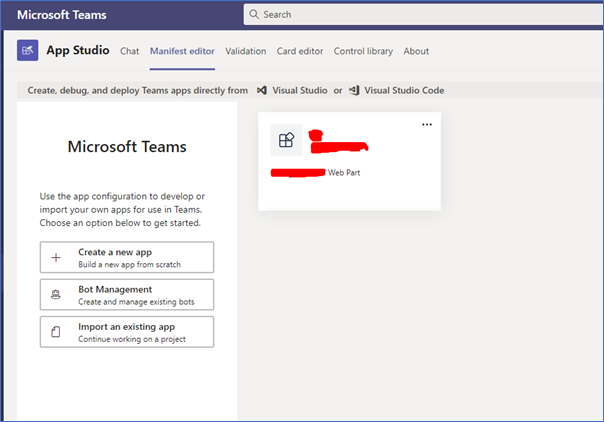Image resolution: width=604 pixels, height=422 pixels.
Task: Open the About tab
Action: point(416,51)
